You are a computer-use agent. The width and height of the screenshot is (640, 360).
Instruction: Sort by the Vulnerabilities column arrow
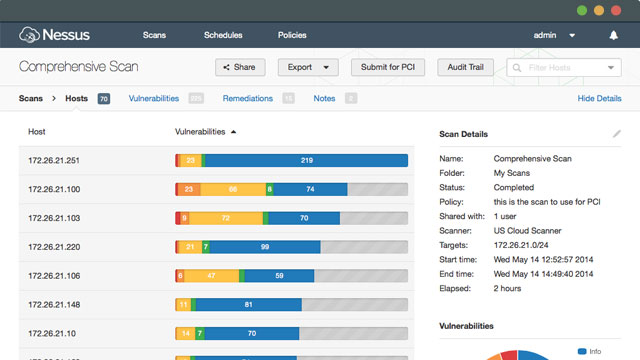point(233,132)
